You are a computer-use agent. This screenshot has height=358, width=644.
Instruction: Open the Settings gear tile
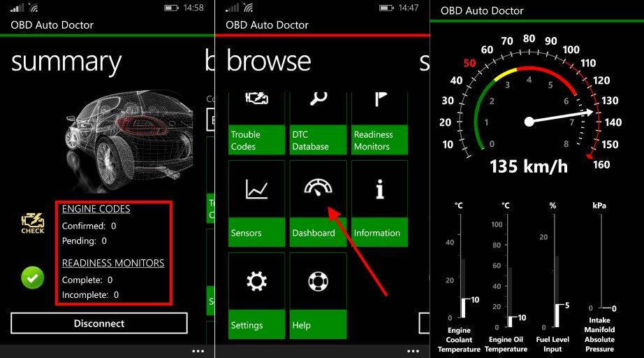point(256,295)
